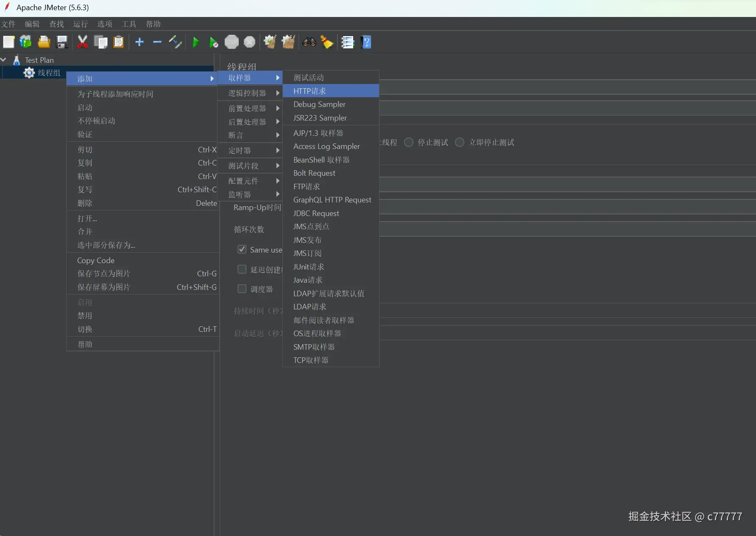Expand the 配置元件 submenu
The width and height of the screenshot is (756, 536).
coord(250,181)
